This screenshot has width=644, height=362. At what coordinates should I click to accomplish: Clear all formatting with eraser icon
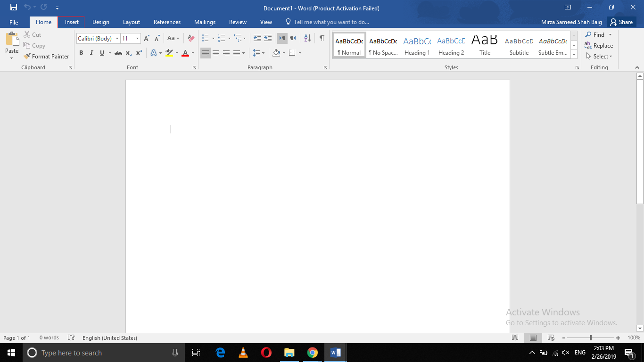(x=191, y=38)
